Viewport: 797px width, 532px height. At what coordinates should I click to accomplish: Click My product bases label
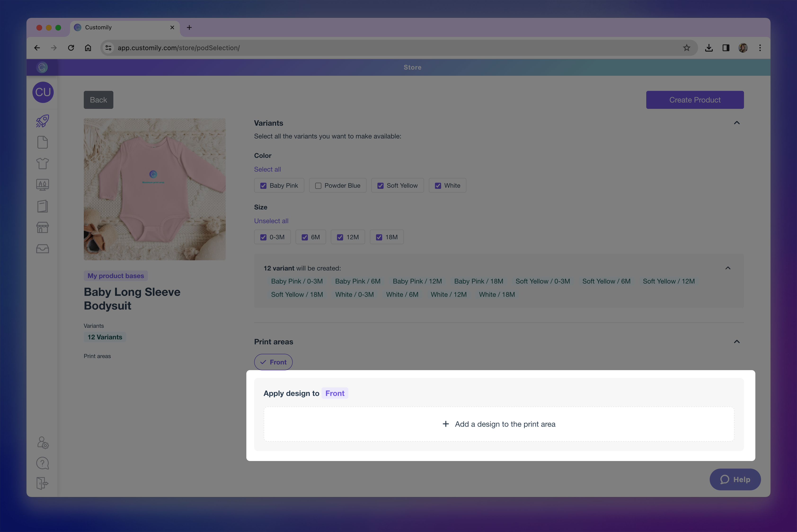[115, 275]
